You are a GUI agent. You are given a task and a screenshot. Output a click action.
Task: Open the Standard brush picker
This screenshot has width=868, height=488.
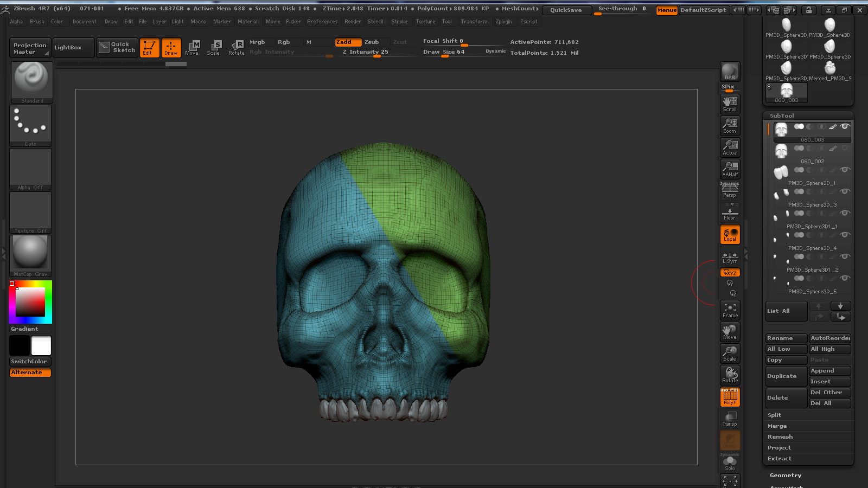coord(31,82)
